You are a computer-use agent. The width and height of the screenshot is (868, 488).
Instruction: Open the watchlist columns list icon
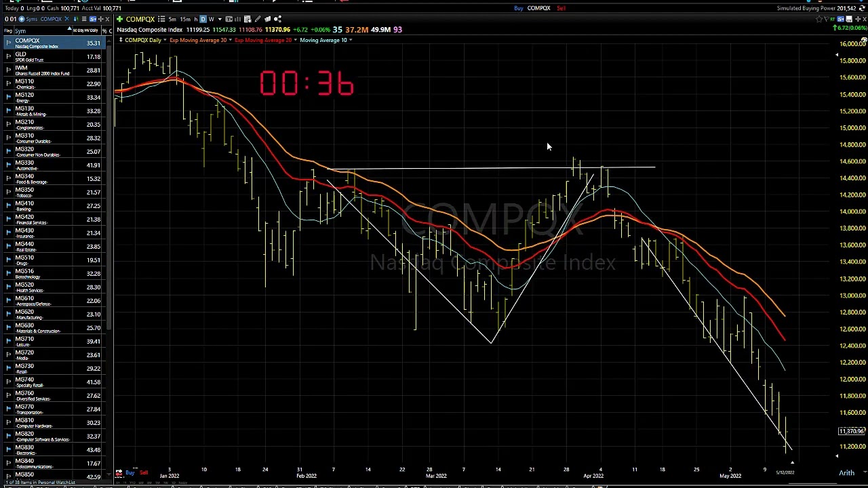[x=84, y=19]
